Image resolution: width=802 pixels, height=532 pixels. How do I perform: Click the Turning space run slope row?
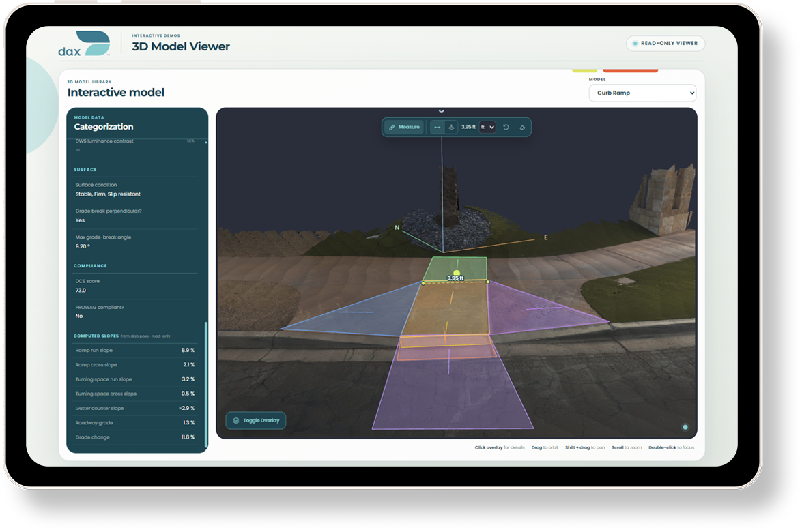135,379
